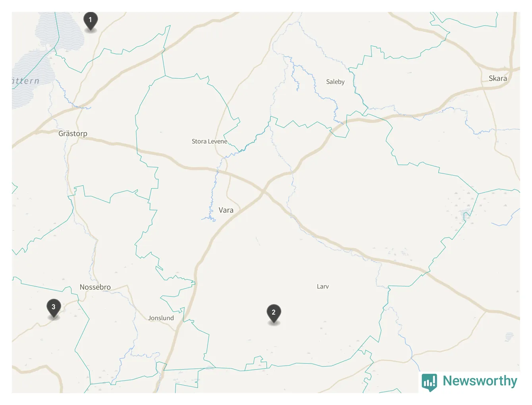The image size is (532, 405).
Task: Open the Newsworthy text link
Action: tap(480, 381)
